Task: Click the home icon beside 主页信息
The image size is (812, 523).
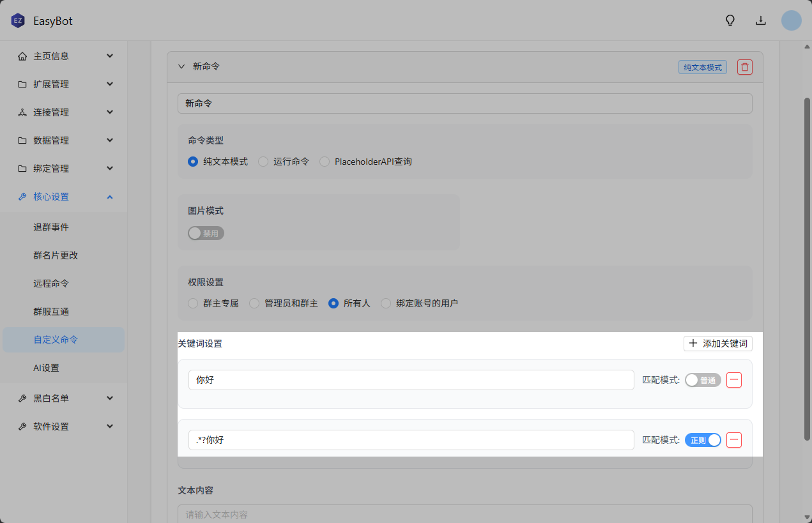Action: point(22,56)
